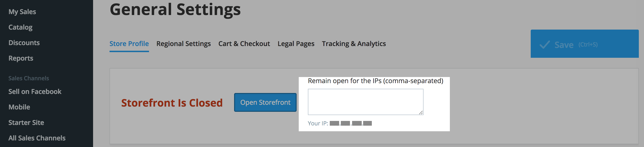This screenshot has width=644, height=147.
Task: Open the Legal Pages tab
Action: [296, 44]
